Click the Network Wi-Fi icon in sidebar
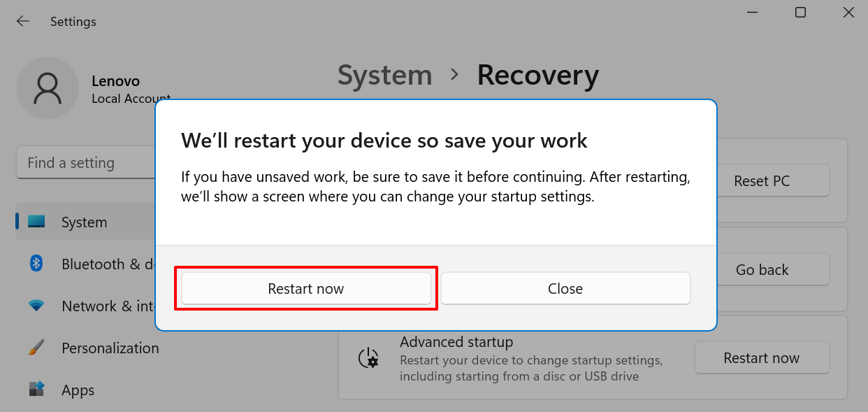Viewport: 868px width, 412px height. (x=36, y=306)
